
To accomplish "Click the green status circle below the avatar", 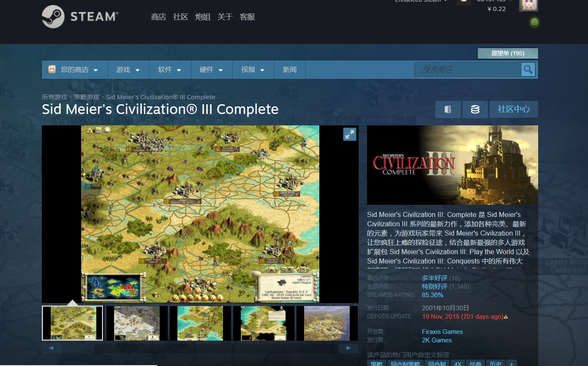I will [534, 22].
